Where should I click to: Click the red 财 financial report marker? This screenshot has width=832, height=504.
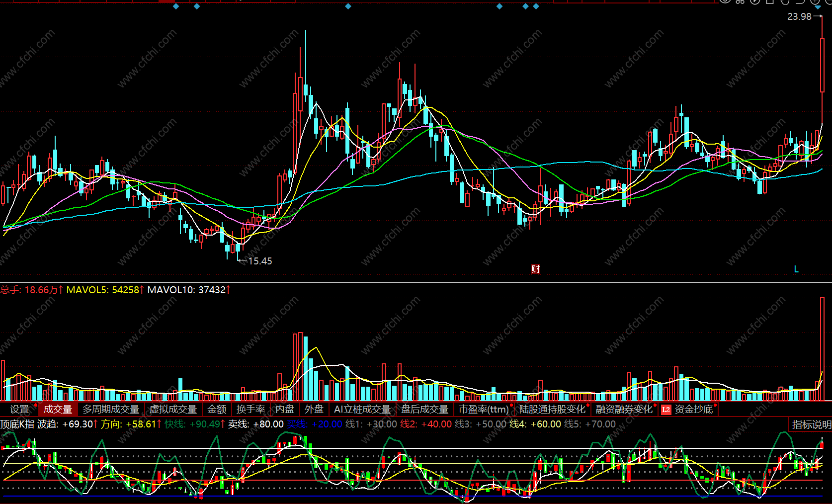(x=536, y=269)
